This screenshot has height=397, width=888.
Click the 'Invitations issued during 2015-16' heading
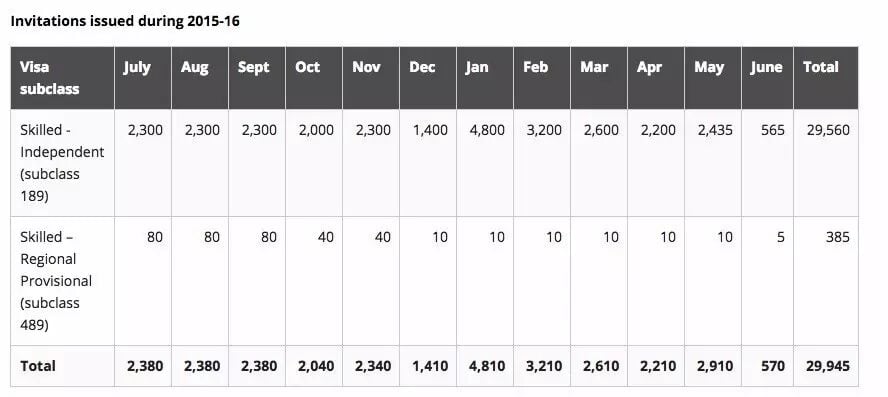pos(125,22)
